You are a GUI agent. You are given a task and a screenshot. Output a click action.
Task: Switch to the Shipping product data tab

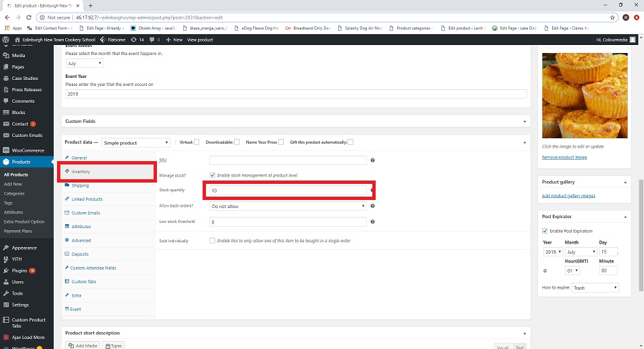click(x=80, y=185)
